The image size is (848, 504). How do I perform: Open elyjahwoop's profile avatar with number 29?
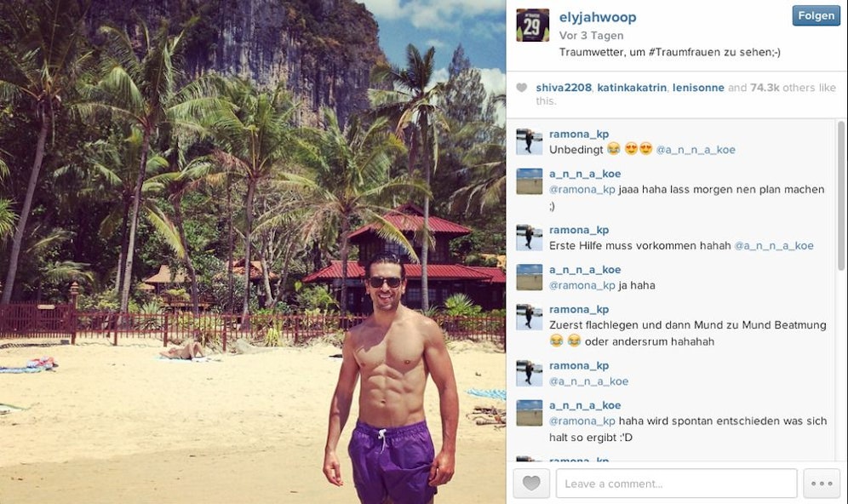533,25
